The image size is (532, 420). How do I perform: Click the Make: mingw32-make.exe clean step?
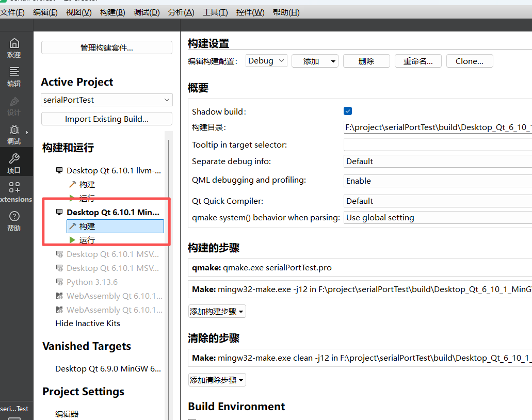pyautogui.click(x=360, y=358)
